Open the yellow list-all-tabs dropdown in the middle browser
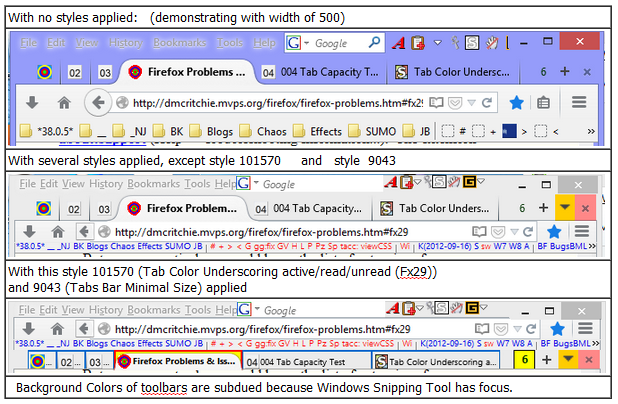The height and width of the screenshot is (404, 618). (x=565, y=207)
